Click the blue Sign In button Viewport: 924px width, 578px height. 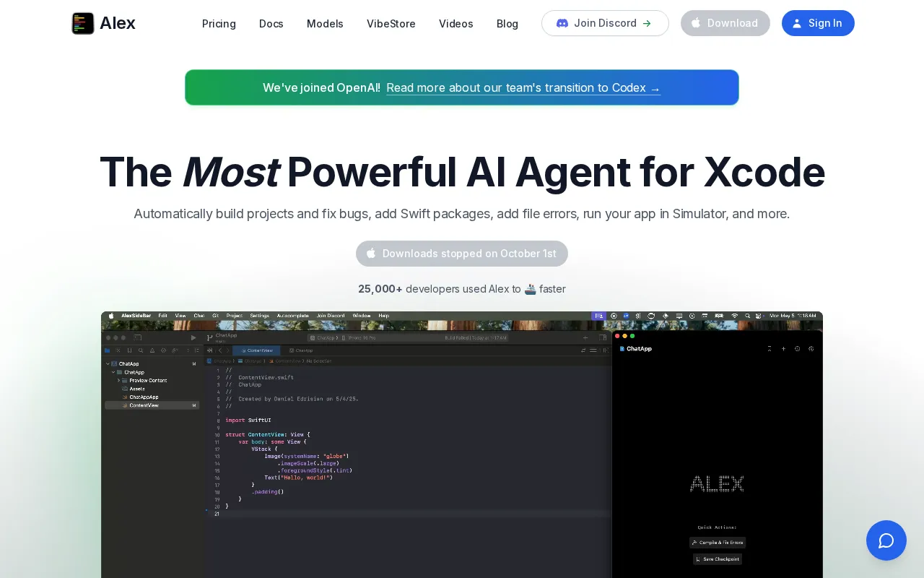[818, 23]
